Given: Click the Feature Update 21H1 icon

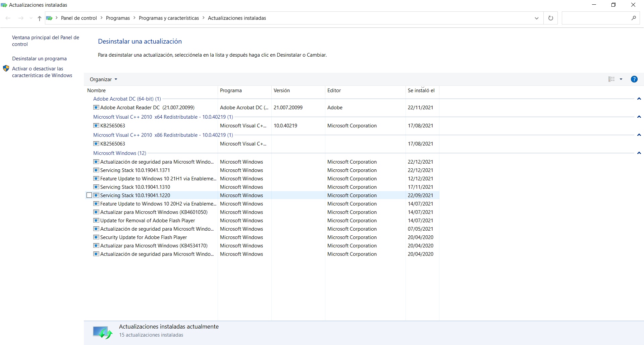Looking at the screenshot, I should (96, 179).
